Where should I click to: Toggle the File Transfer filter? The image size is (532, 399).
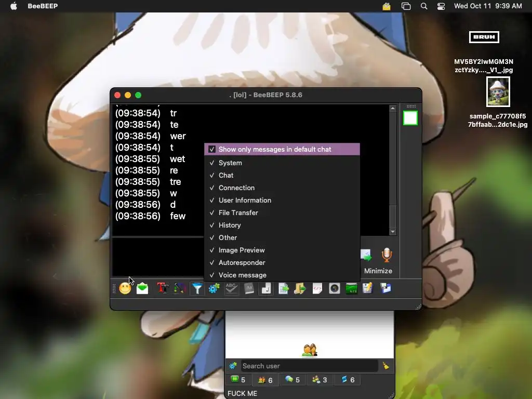[x=282, y=212]
